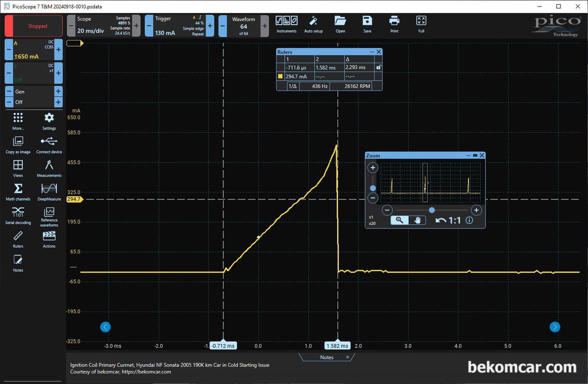Run Auto setup
This screenshot has height=384, width=588.
[x=313, y=24]
